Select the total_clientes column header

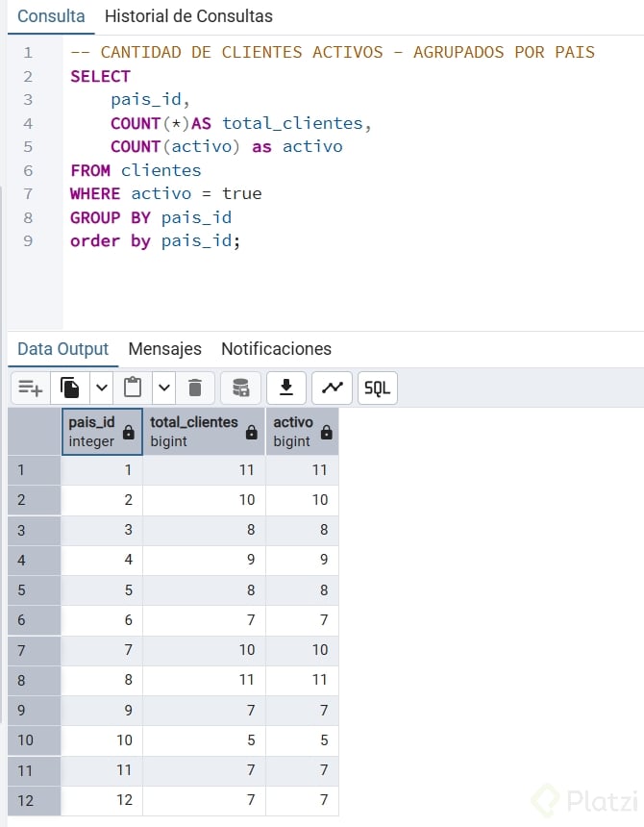point(204,432)
